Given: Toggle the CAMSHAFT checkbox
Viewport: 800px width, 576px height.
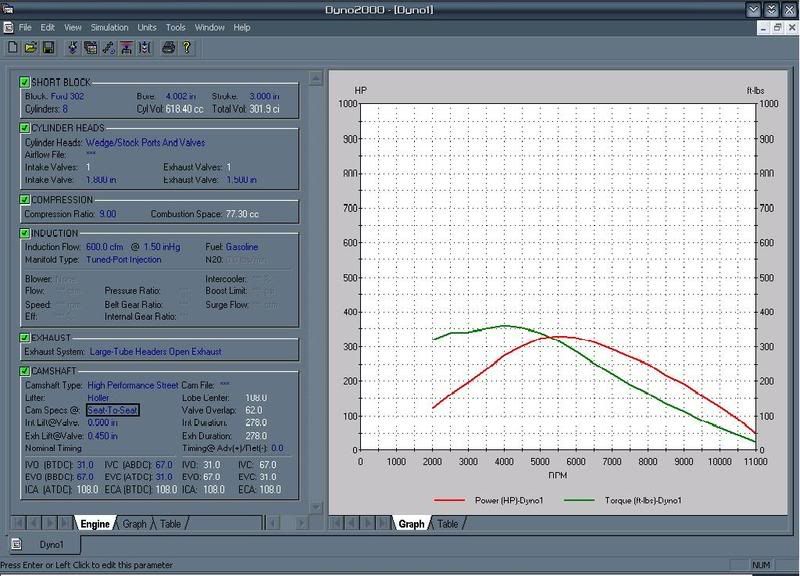Looking at the screenshot, I should click(x=24, y=371).
